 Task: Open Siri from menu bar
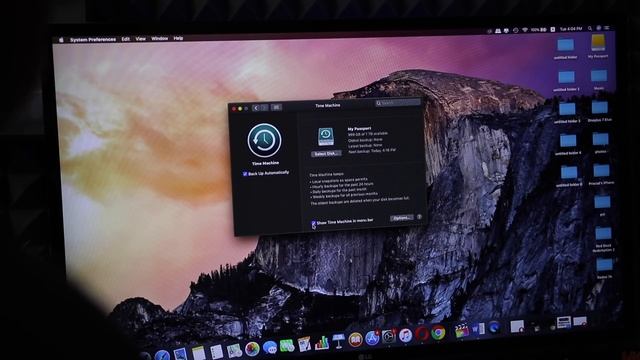[x=598, y=28]
